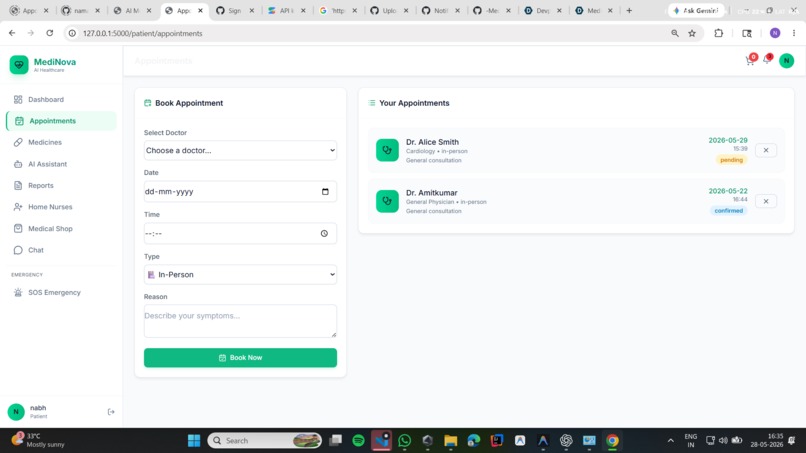This screenshot has height=453, width=806.
Task: Open Chrome profile N avatar
Action: coord(775,33)
